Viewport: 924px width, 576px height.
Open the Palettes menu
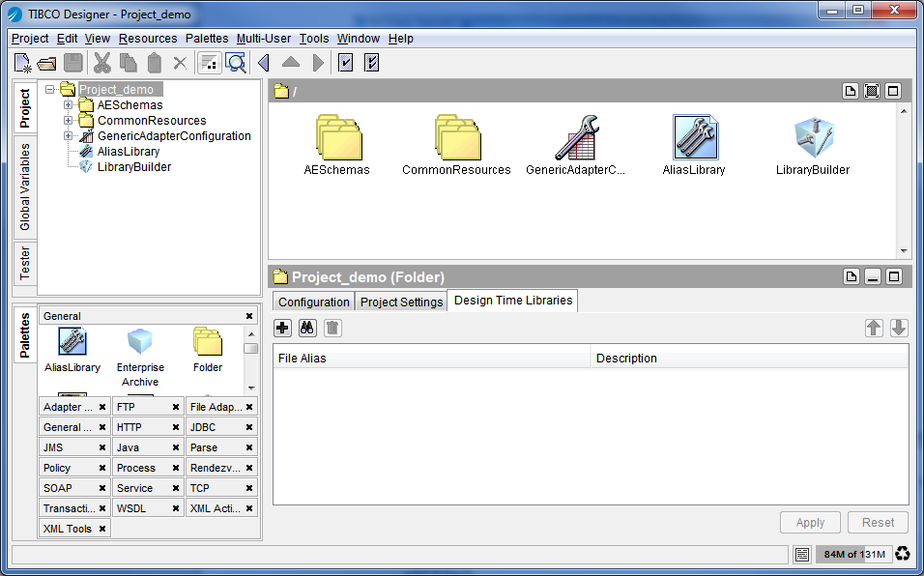click(x=207, y=39)
